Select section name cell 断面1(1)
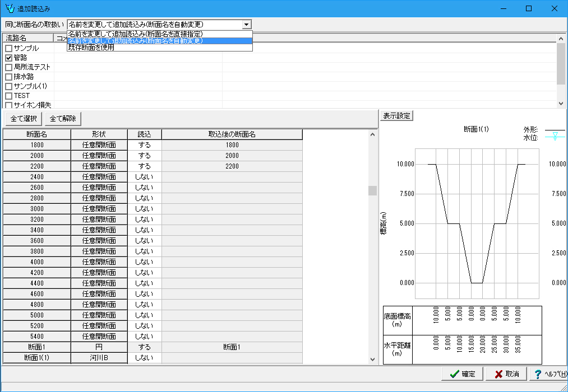 coord(37,358)
